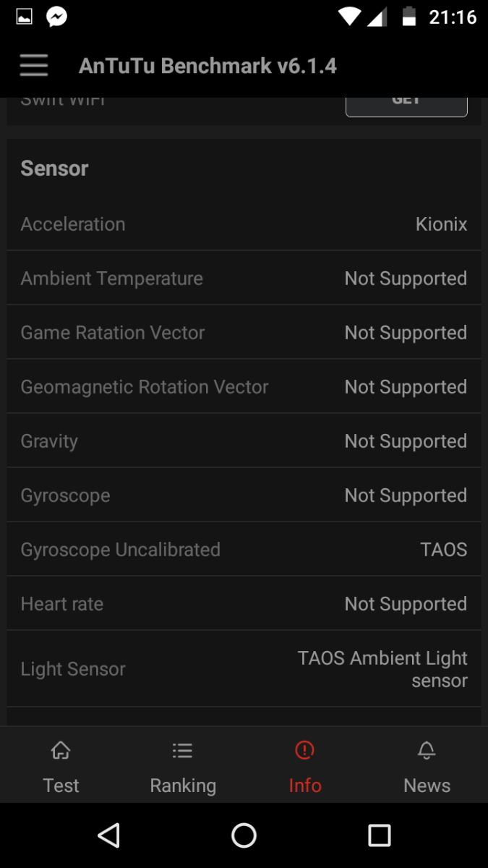
Task: Select the Acceleration sensor row
Action: point(244,224)
